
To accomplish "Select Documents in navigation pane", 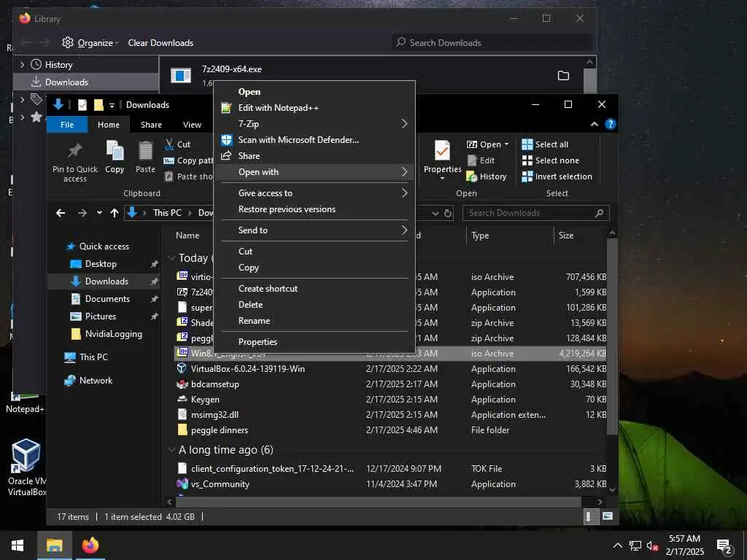I will (107, 299).
